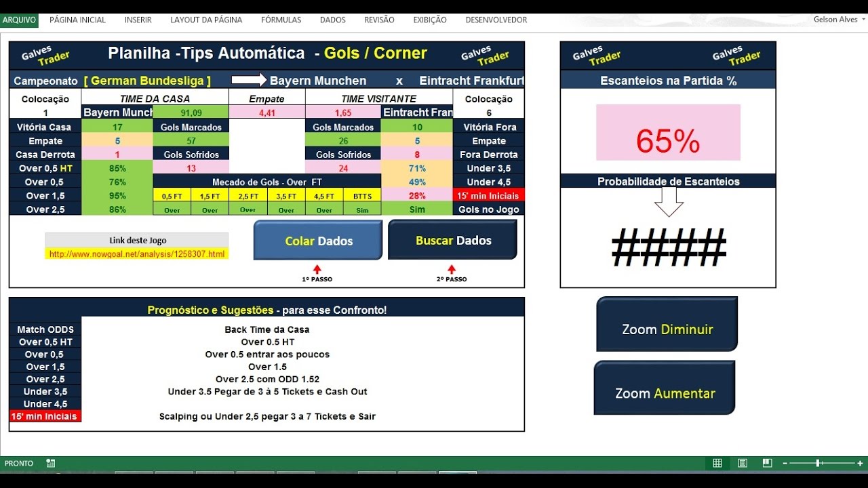Select the 4,41 draw odds cell
868x488 pixels.
pos(267,113)
